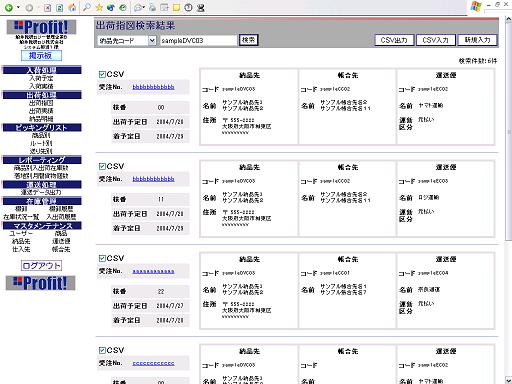Toggle CSV checkbox for order with 枝番 00

[x=102, y=74]
